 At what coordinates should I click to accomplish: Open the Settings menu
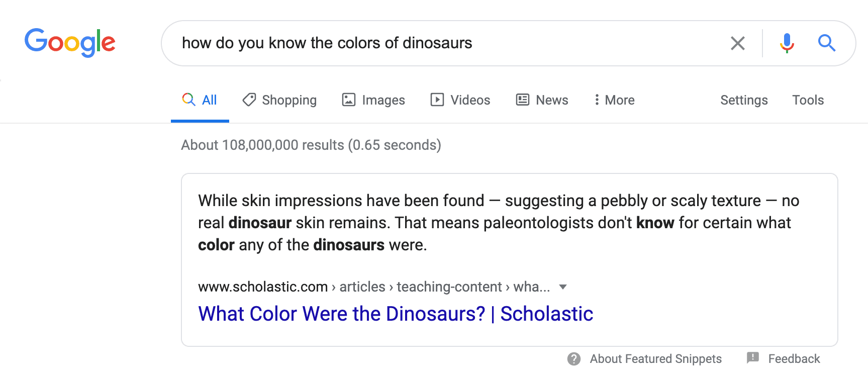(x=744, y=100)
